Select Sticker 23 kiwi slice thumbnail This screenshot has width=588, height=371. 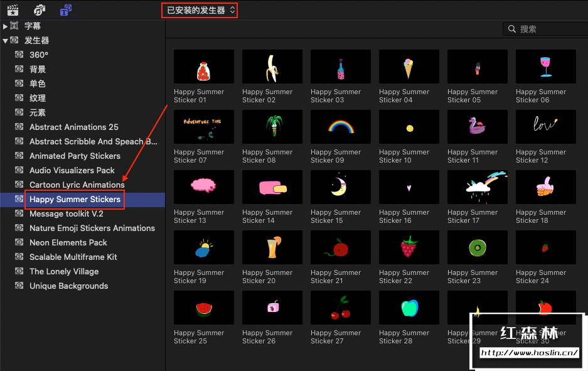point(478,247)
